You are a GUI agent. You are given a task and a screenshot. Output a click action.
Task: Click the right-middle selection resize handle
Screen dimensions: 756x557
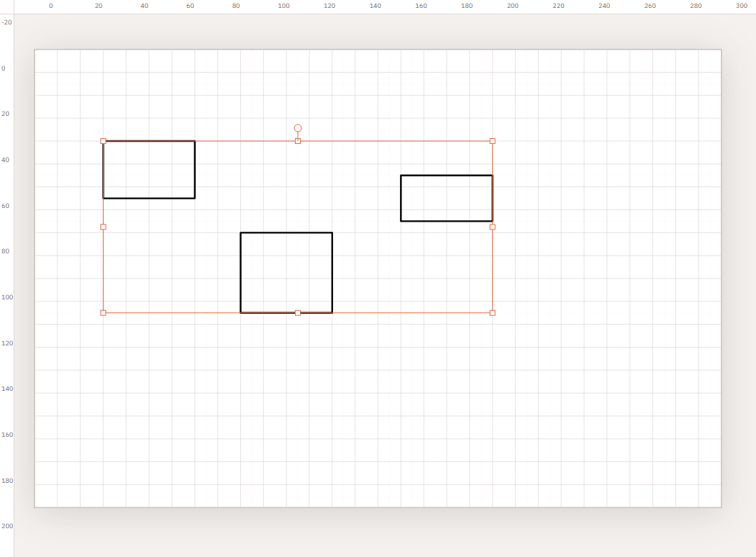(x=493, y=227)
